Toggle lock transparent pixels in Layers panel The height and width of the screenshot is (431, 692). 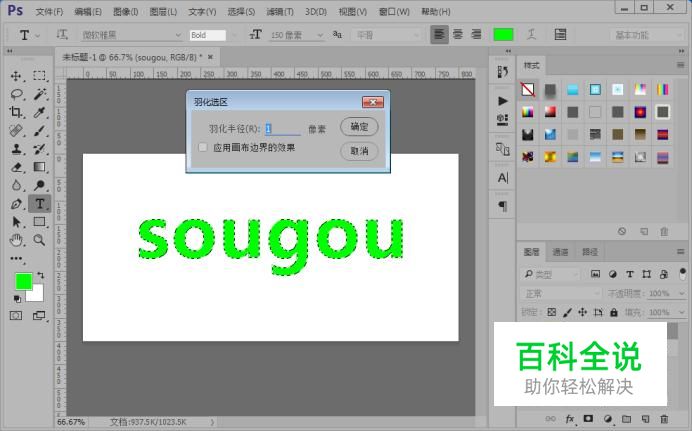click(552, 312)
